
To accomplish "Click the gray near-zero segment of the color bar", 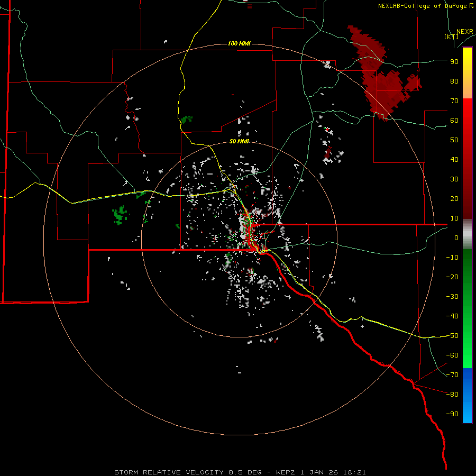I will point(467,234).
